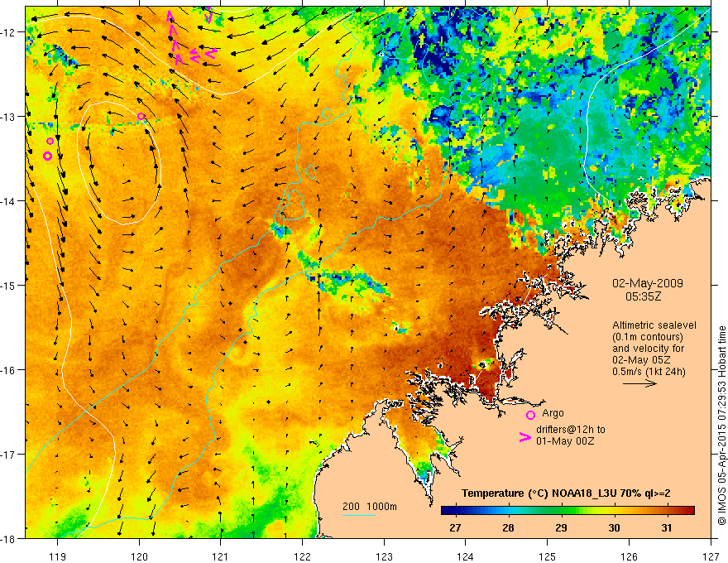
Task: Click the latitude axis label -13
Action: [x=8, y=117]
